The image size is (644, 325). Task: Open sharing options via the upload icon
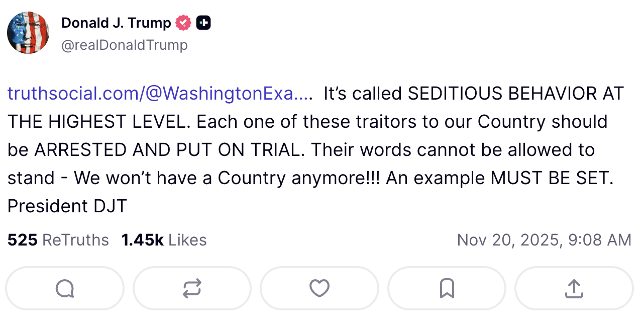[573, 288]
